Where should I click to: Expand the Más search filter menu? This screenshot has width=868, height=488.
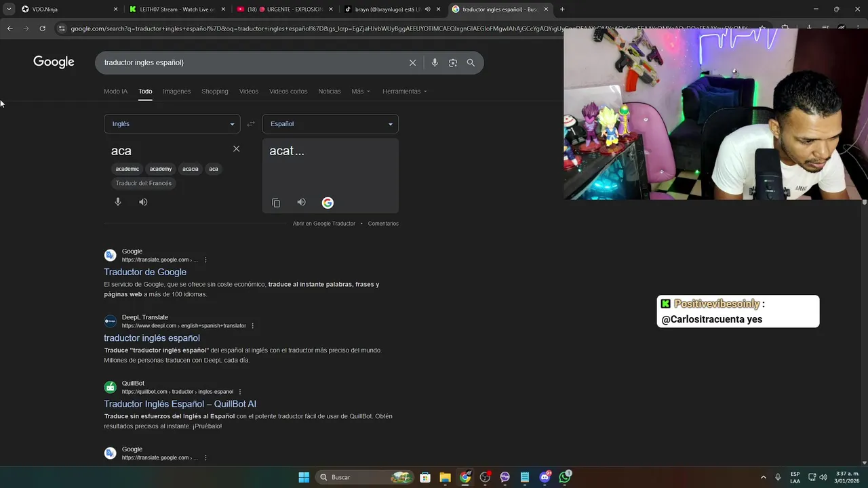click(x=361, y=91)
